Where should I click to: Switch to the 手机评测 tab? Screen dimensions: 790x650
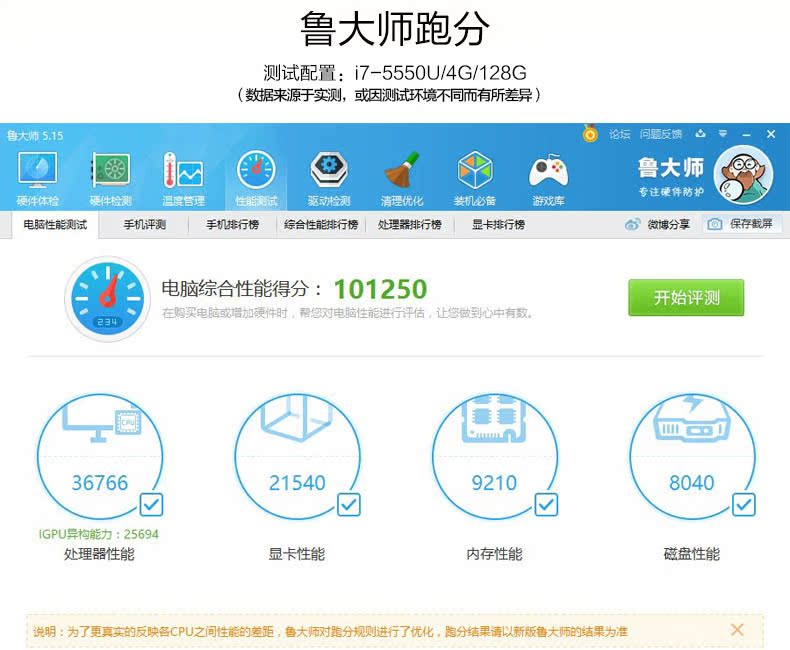click(145, 225)
